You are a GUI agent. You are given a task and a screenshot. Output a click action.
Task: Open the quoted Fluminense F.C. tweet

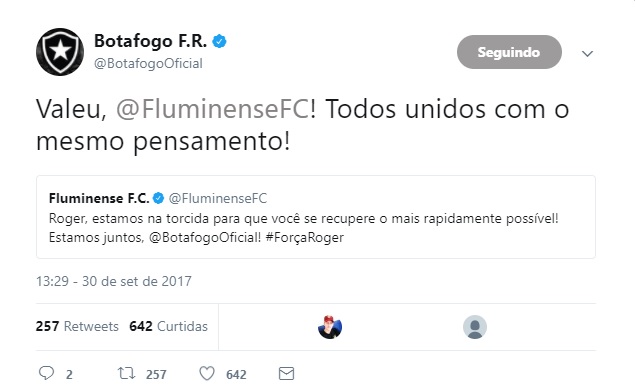[316, 217]
